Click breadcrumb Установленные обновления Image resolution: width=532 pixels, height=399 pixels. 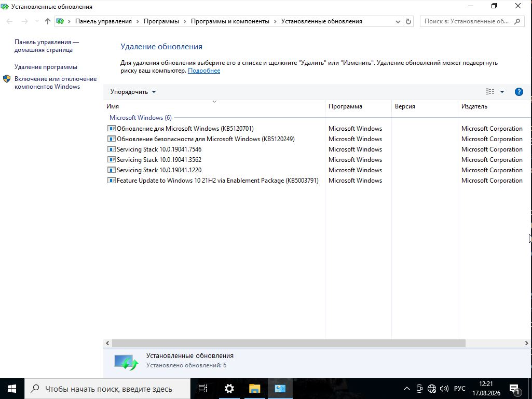(322, 21)
